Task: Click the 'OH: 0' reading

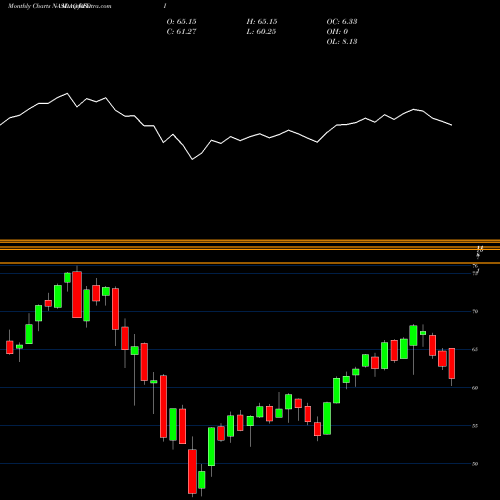Action: [337, 31]
